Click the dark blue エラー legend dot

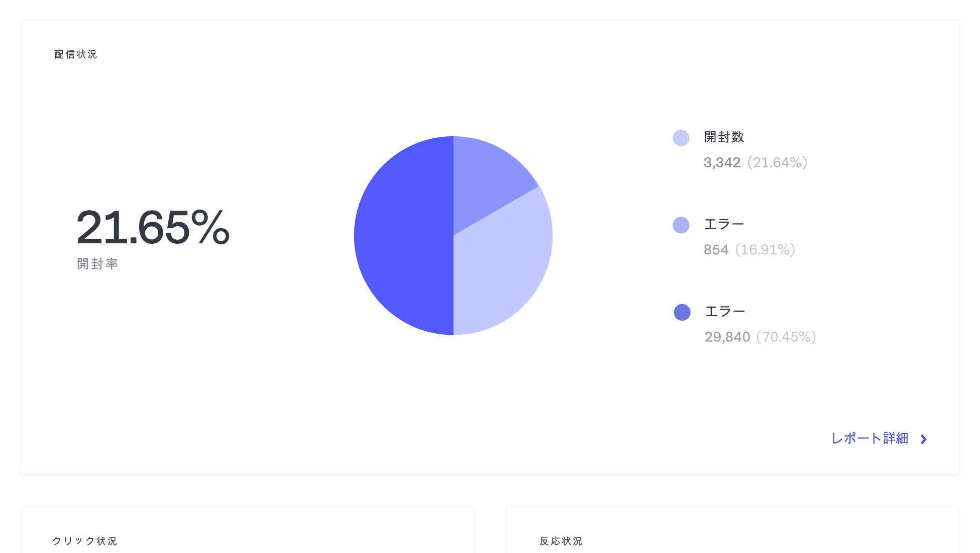pos(681,312)
